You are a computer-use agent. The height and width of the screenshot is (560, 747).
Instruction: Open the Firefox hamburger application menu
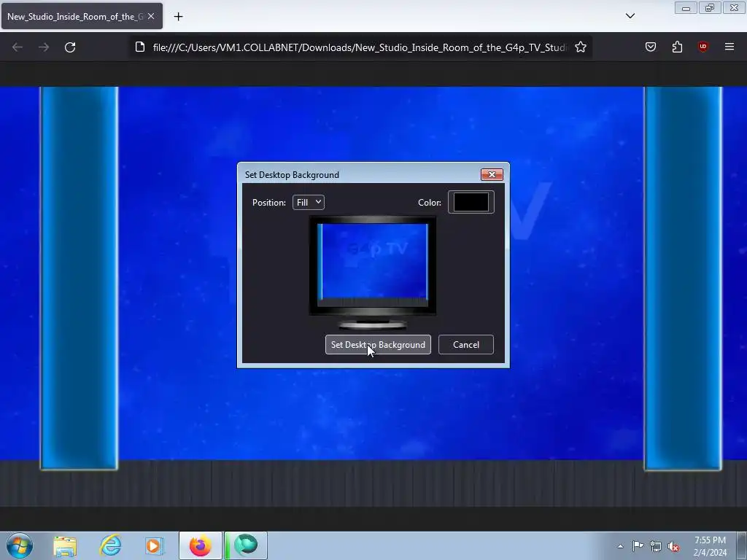(729, 47)
